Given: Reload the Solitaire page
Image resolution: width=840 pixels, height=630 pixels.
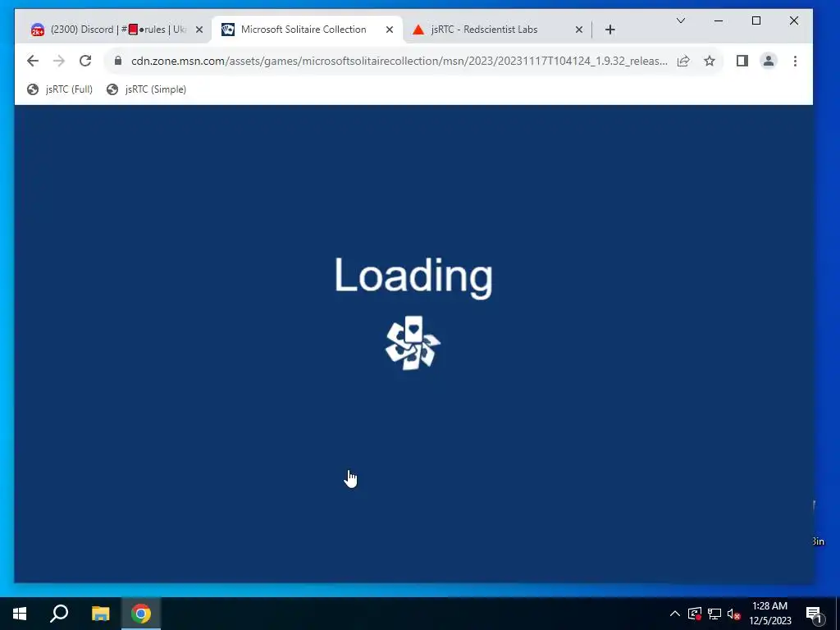Looking at the screenshot, I should click(85, 61).
